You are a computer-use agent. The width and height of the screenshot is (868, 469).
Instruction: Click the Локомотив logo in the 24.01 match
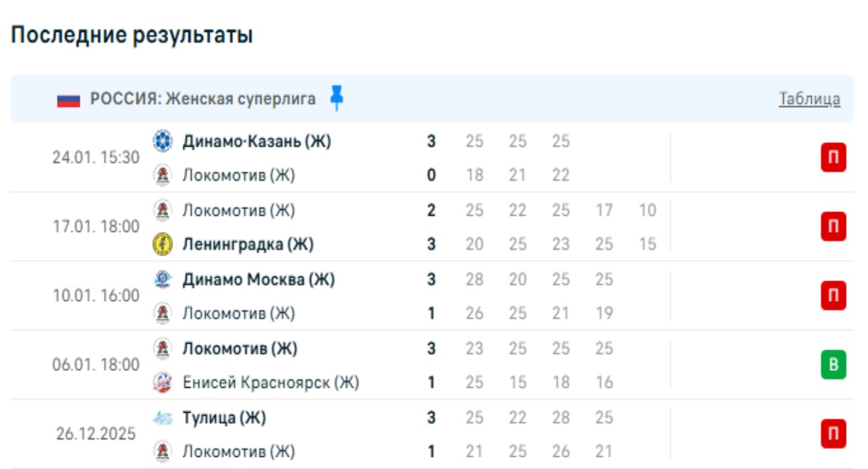pos(163,175)
